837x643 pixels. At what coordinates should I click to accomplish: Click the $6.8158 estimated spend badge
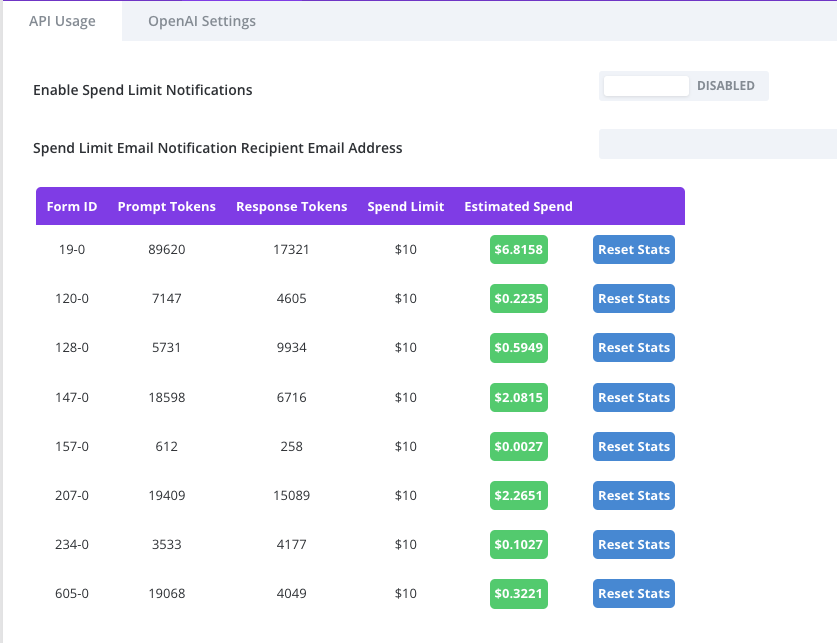(519, 249)
